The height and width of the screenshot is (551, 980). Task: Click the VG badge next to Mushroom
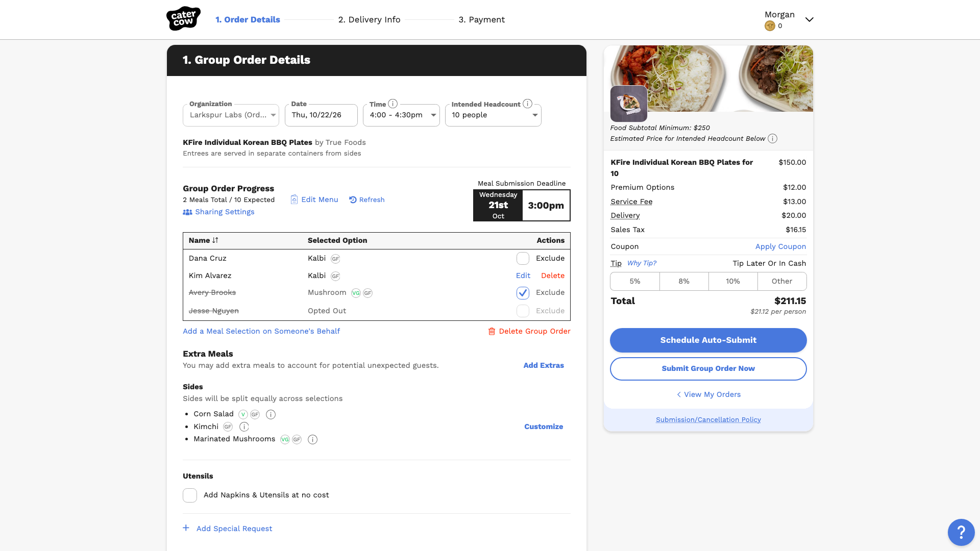click(356, 293)
